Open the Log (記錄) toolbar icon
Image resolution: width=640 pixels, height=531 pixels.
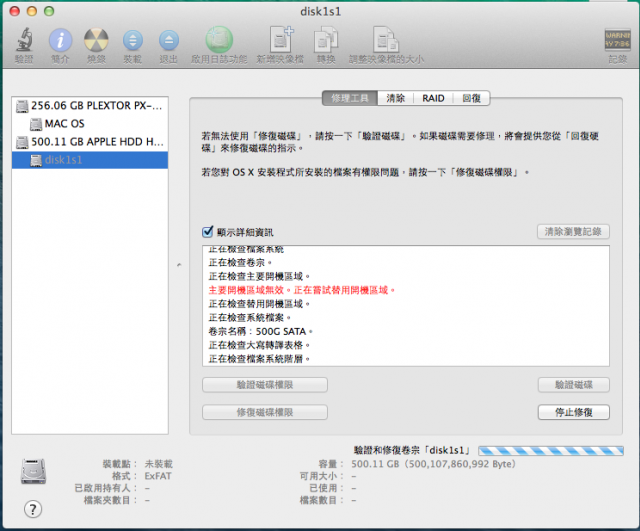coord(617,40)
